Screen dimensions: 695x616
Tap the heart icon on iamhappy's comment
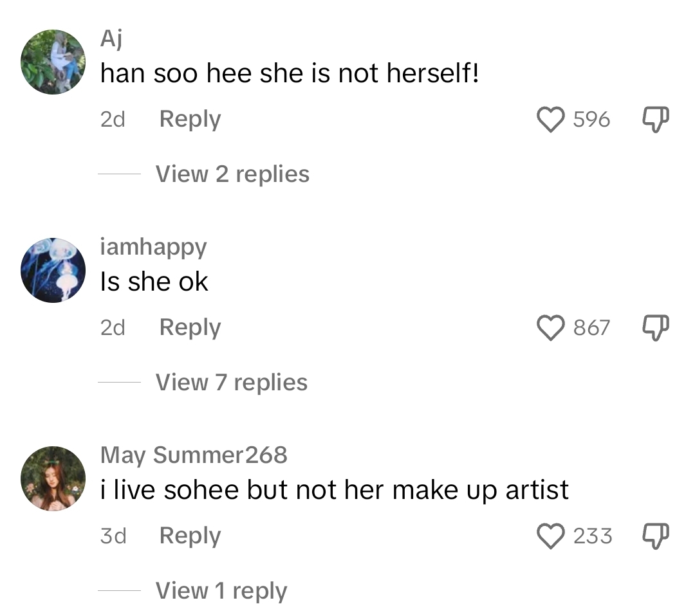pyautogui.click(x=550, y=327)
